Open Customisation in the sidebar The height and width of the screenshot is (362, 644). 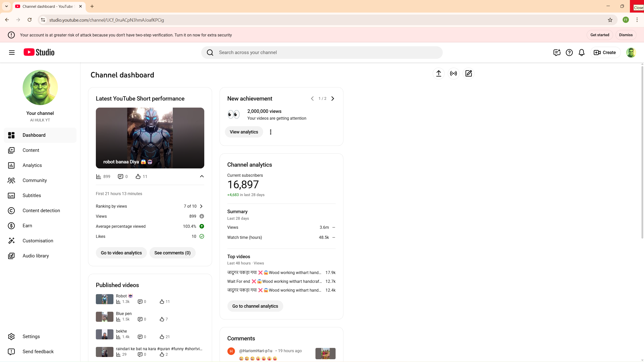coord(38,241)
